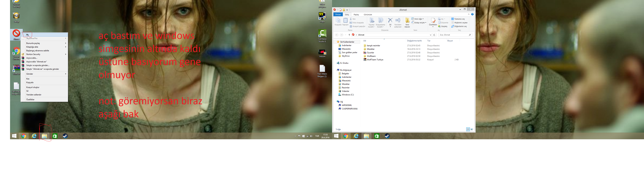
Task: Choose Yeniden adlandır in the context menu
Action: 34,95
